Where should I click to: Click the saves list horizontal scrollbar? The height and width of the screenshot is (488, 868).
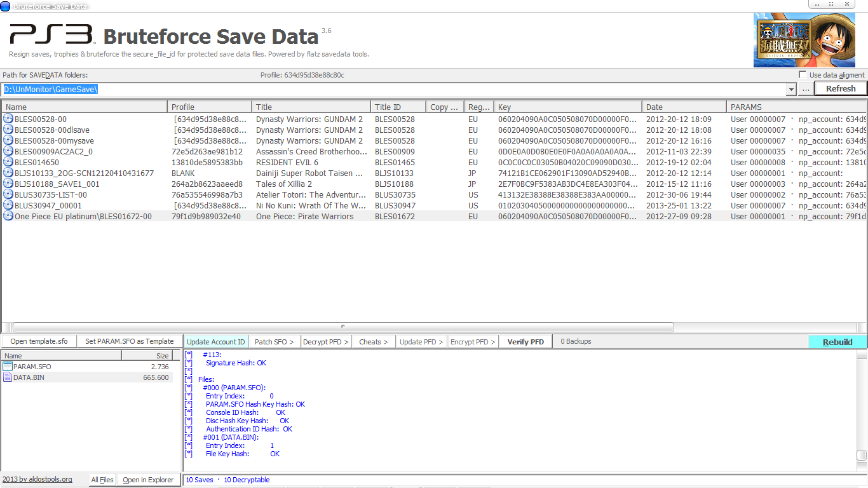(343, 327)
